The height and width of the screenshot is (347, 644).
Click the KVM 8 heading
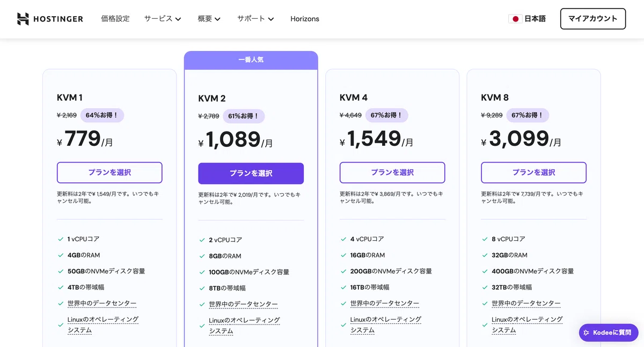495,98
